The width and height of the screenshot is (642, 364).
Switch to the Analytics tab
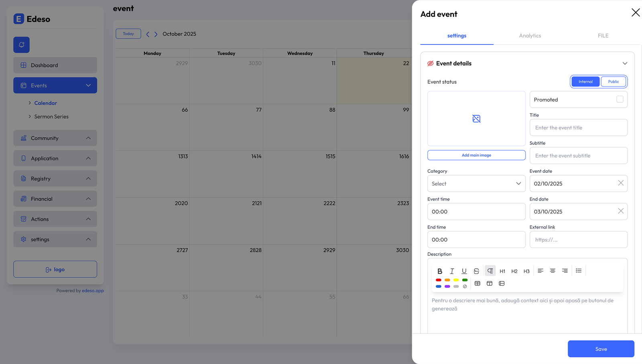tap(530, 36)
